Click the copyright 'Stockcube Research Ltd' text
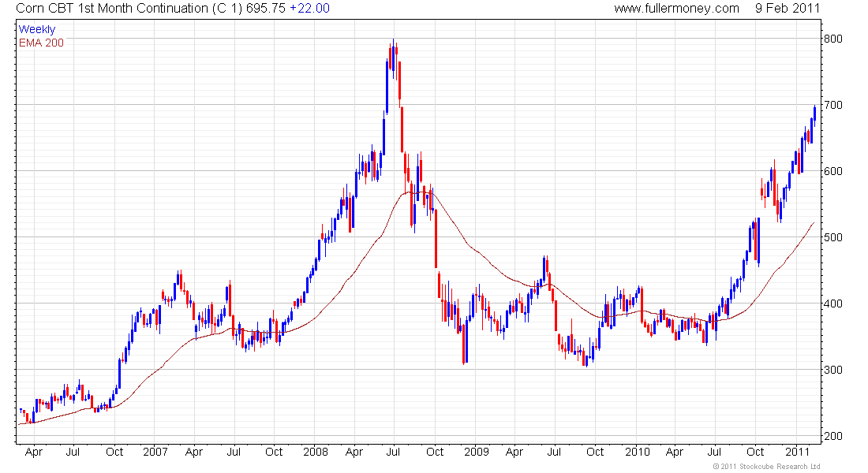This screenshot has width=868, height=473. (766, 467)
